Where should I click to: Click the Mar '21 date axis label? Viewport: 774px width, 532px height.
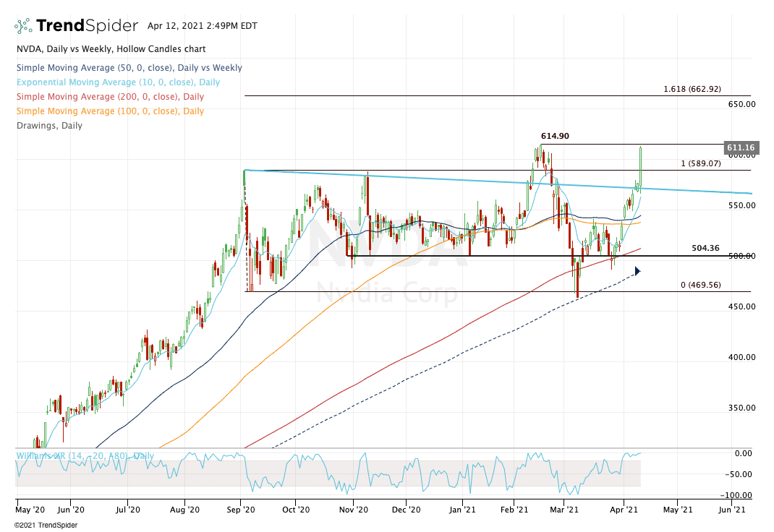(564, 510)
